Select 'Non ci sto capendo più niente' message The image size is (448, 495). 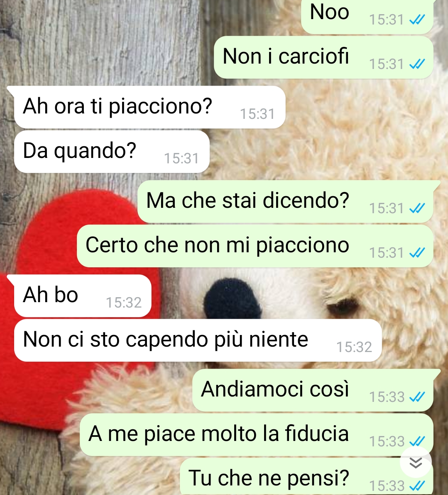coord(198,340)
